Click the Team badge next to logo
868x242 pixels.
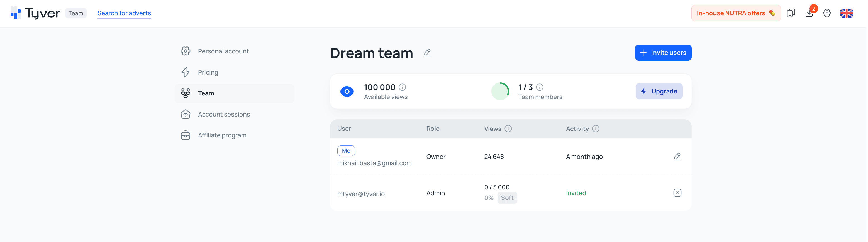click(x=76, y=13)
